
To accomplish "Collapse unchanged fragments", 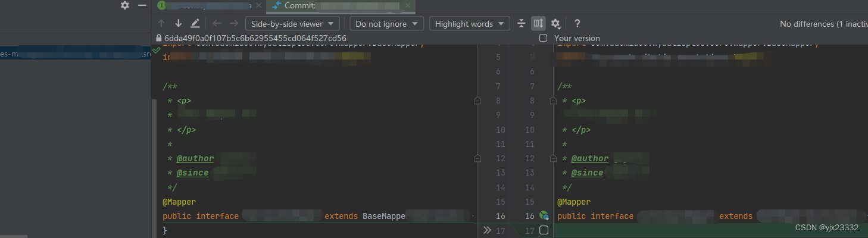I will click(x=522, y=24).
